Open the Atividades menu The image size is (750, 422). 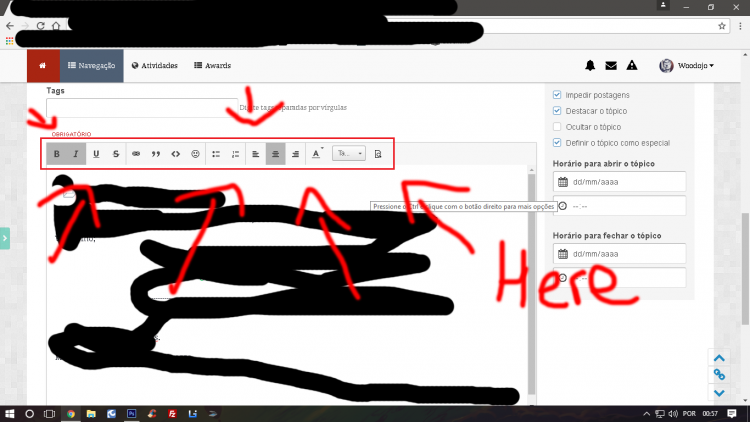point(154,66)
